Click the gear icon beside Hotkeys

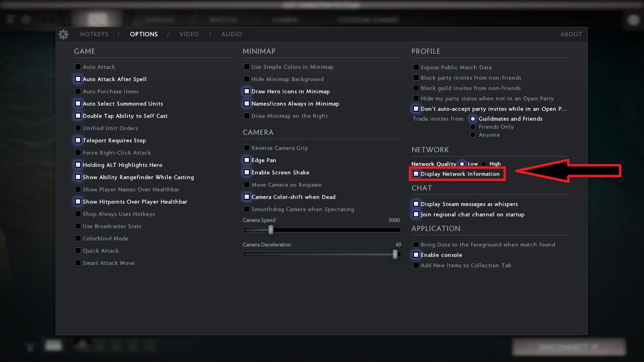(63, 34)
